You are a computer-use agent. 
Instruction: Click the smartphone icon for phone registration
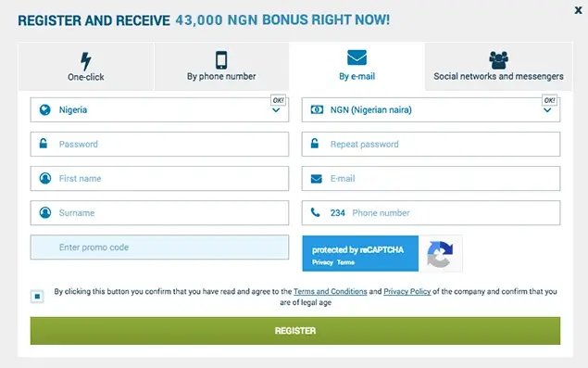[221, 60]
